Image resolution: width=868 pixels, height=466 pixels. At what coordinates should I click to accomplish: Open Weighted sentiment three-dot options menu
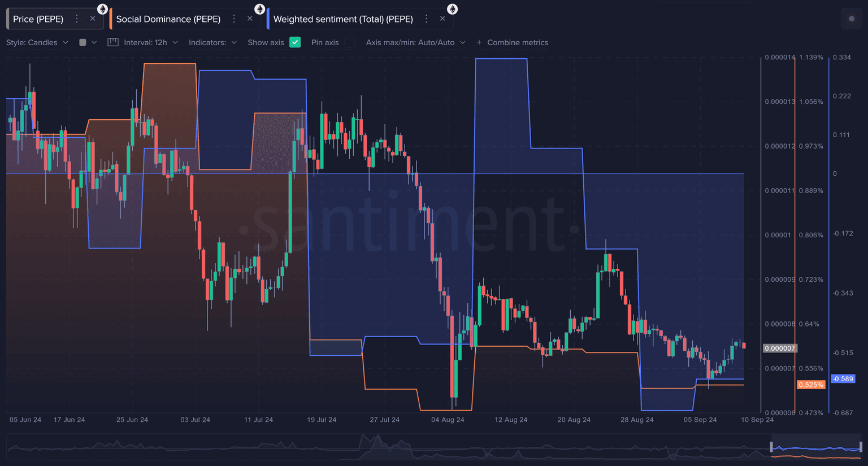tap(427, 19)
